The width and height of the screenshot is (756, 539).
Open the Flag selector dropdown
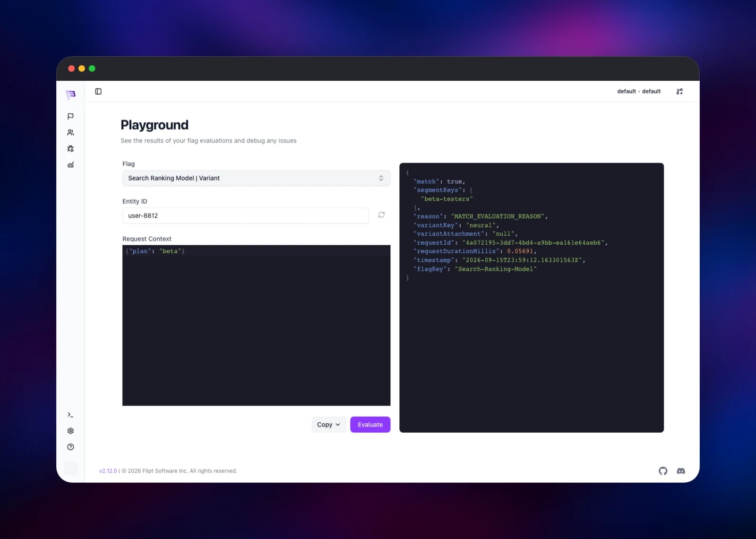pyautogui.click(x=256, y=178)
